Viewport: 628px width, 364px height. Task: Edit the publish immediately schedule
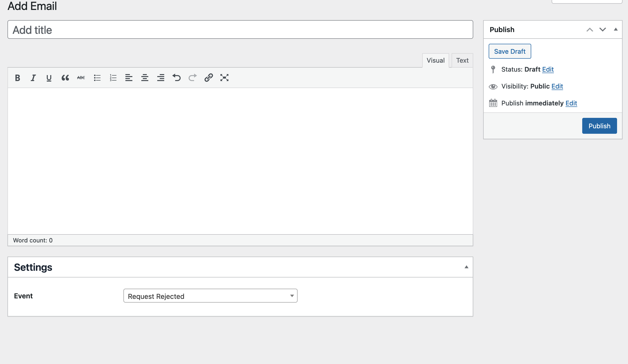tap(571, 103)
